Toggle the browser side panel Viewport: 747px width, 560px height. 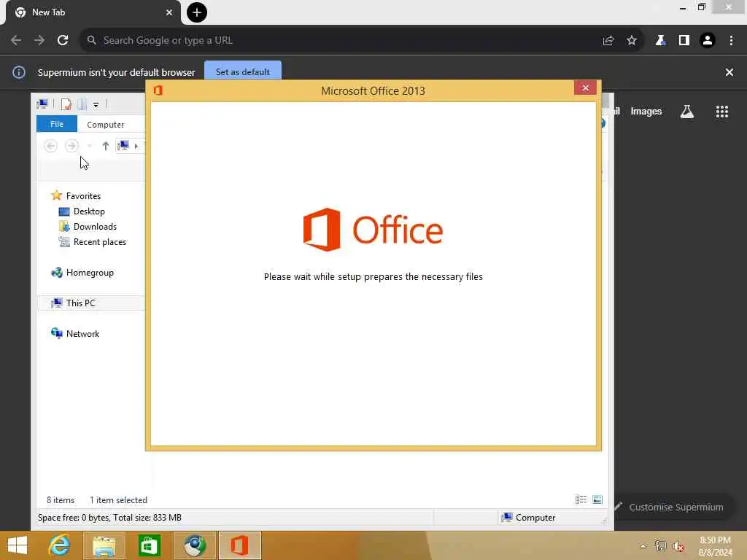tap(684, 41)
